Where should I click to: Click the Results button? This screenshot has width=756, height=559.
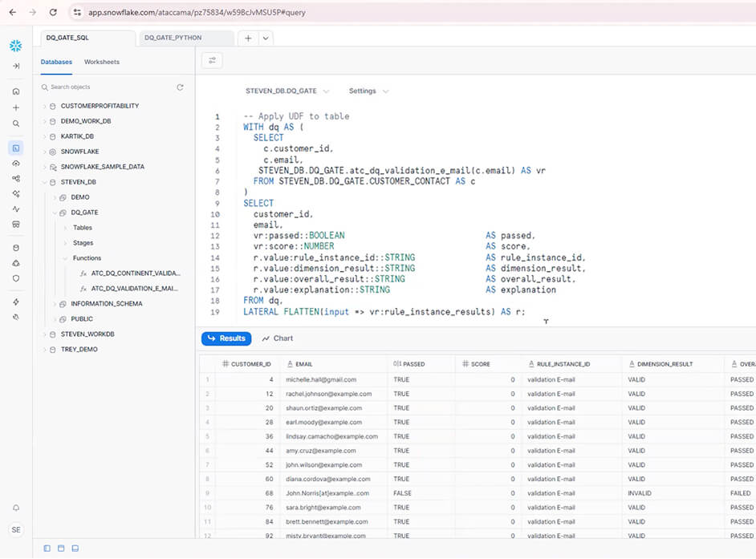tap(226, 338)
